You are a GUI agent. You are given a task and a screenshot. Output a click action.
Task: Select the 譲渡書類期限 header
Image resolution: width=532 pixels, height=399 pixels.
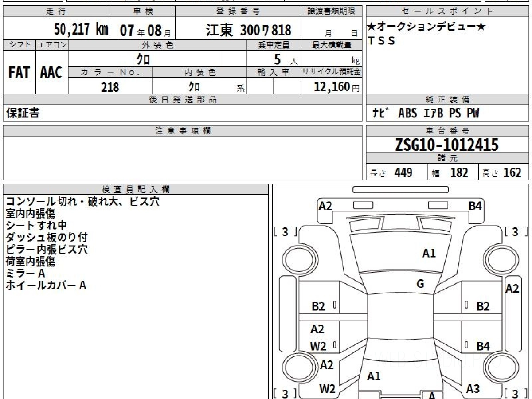(332, 12)
